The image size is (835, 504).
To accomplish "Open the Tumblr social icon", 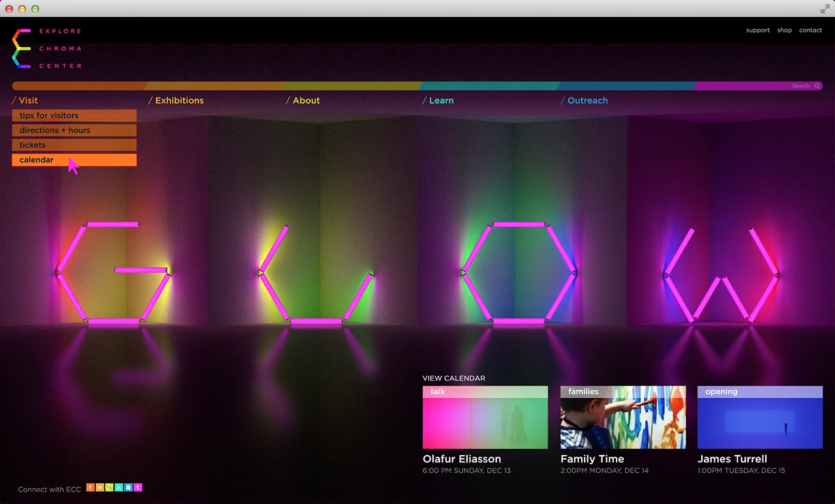I will (x=138, y=487).
